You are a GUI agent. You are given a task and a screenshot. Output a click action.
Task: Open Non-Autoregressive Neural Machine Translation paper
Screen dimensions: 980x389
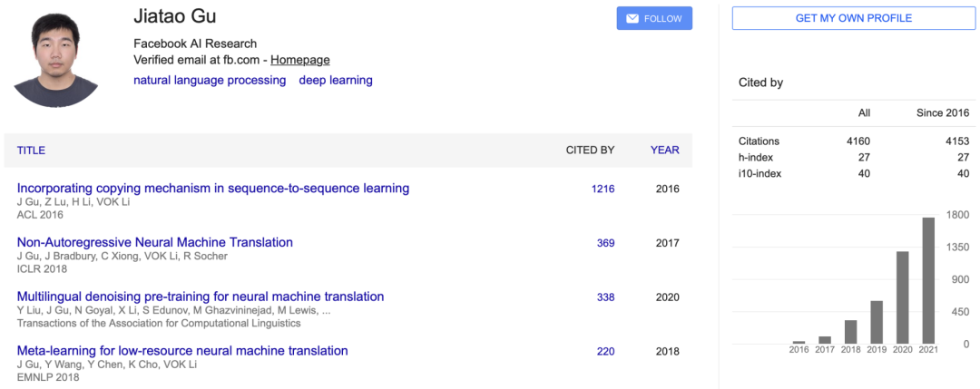(155, 242)
